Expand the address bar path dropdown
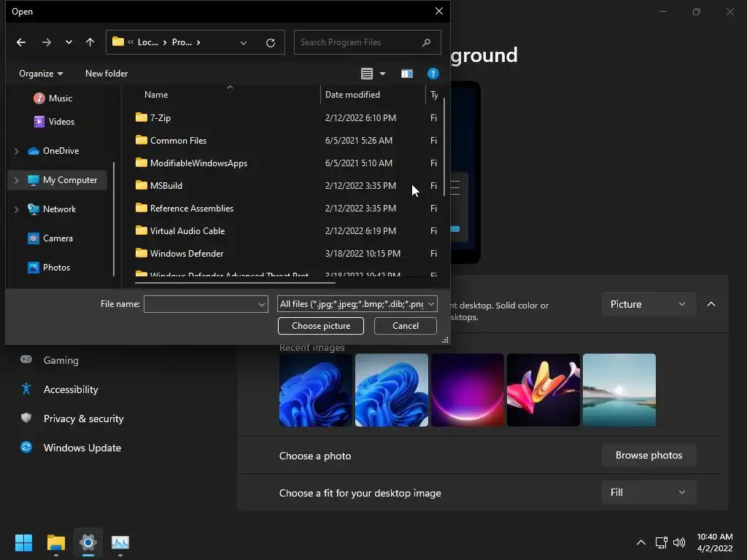Screen dimensions: 747x560 tap(244, 42)
